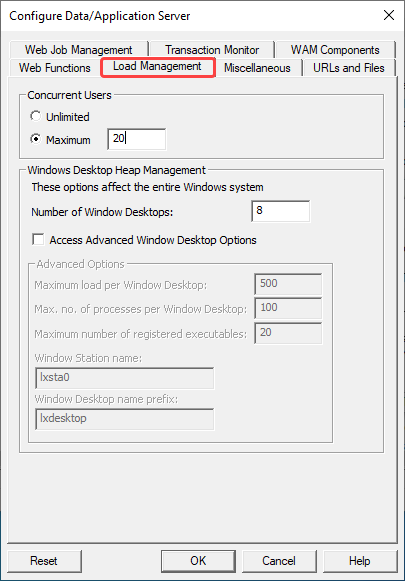Choose the Maximum concurrent users option
405x581 pixels.
[x=36, y=139]
